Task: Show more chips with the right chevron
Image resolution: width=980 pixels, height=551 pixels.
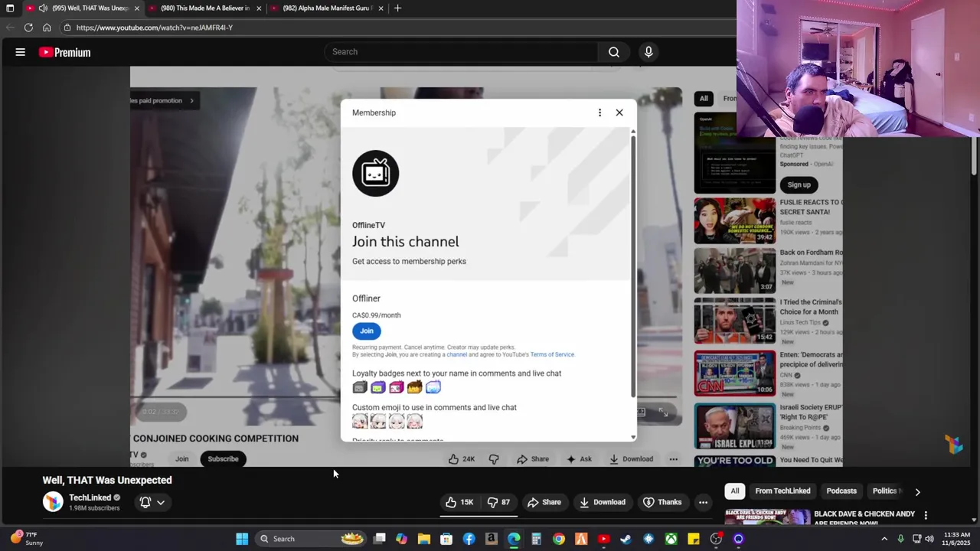Action: (917, 491)
